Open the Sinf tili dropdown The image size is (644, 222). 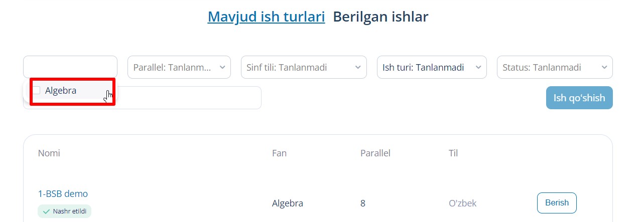click(304, 67)
